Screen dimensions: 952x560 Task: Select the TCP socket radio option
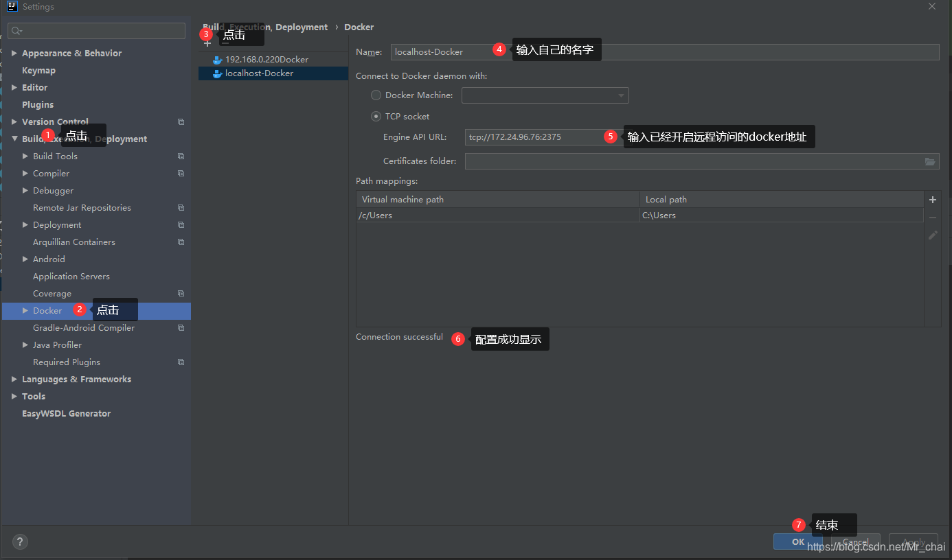click(x=376, y=117)
